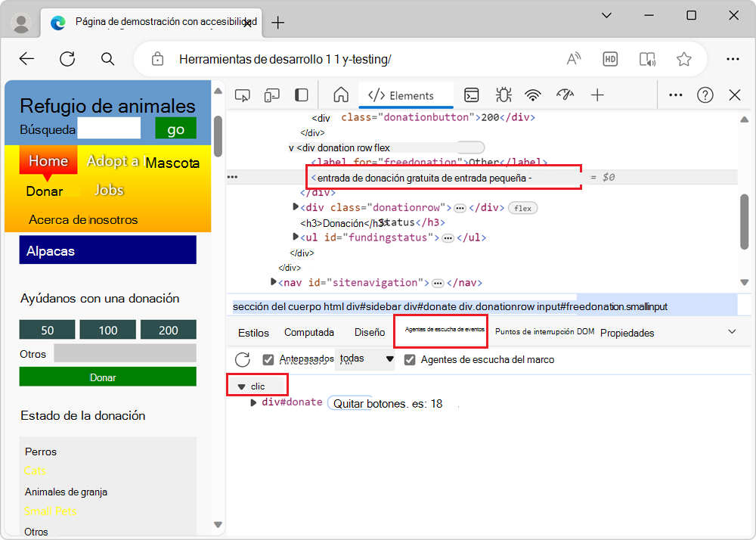
Task: Click the Donar donation button
Action: 107,376
